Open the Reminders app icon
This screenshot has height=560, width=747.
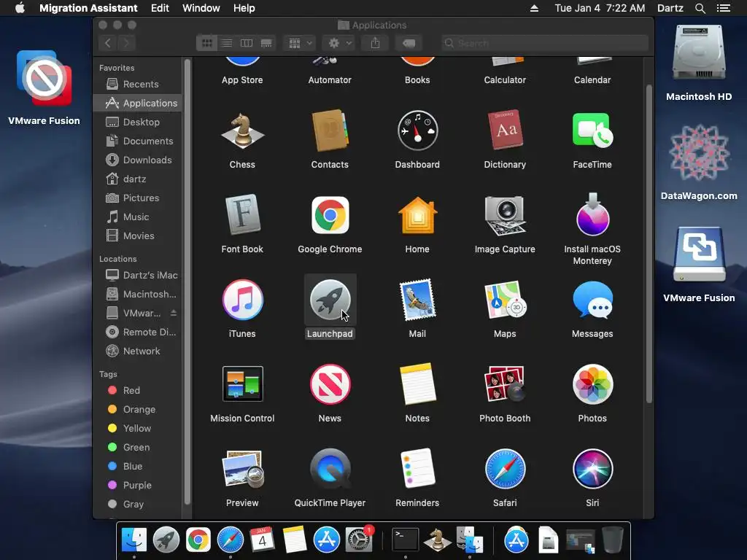click(x=417, y=469)
